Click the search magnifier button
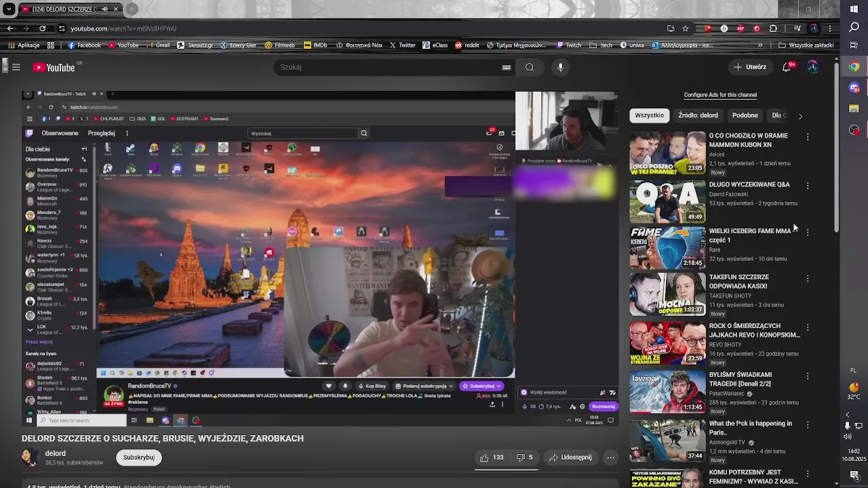 pos(530,67)
